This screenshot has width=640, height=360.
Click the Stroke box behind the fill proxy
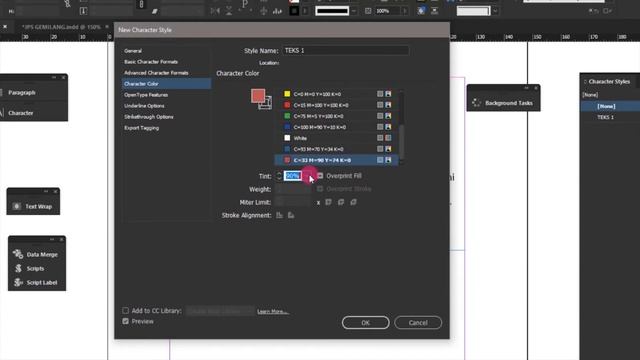(267, 104)
